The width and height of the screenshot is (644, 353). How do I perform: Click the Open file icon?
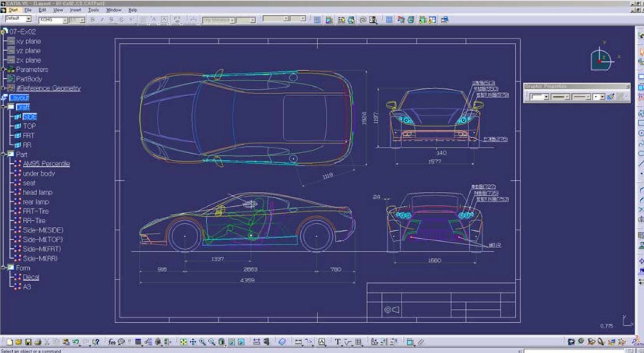click(x=19, y=342)
